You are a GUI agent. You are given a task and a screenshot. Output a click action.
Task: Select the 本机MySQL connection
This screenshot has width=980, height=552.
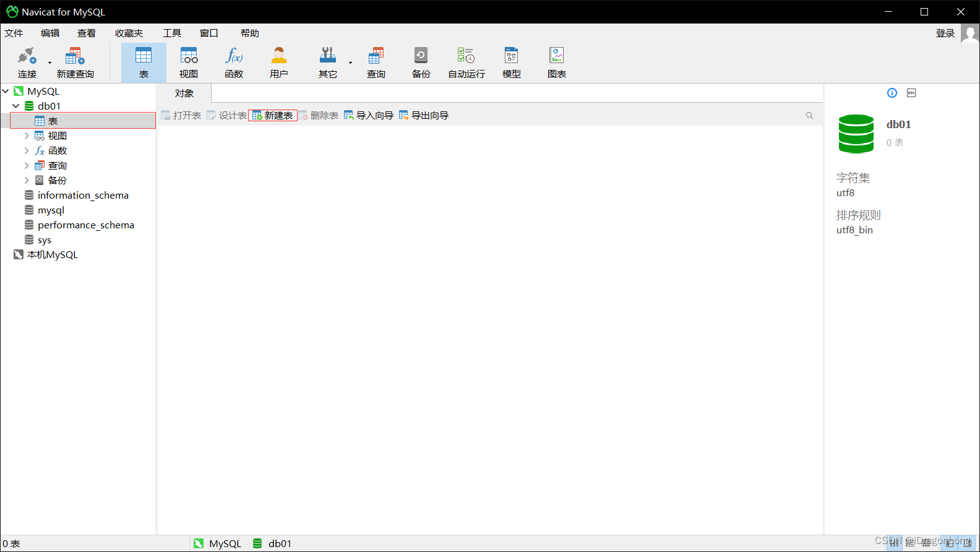coord(53,254)
